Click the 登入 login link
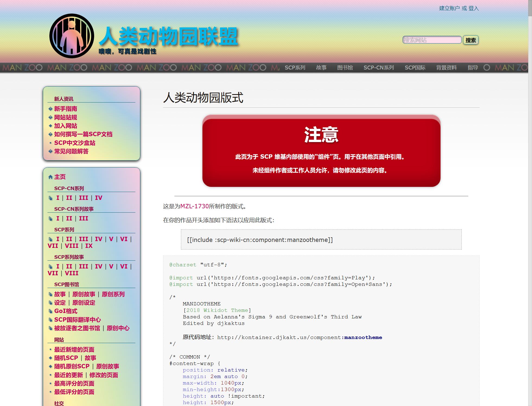This screenshot has width=532, height=406. (473, 8)
